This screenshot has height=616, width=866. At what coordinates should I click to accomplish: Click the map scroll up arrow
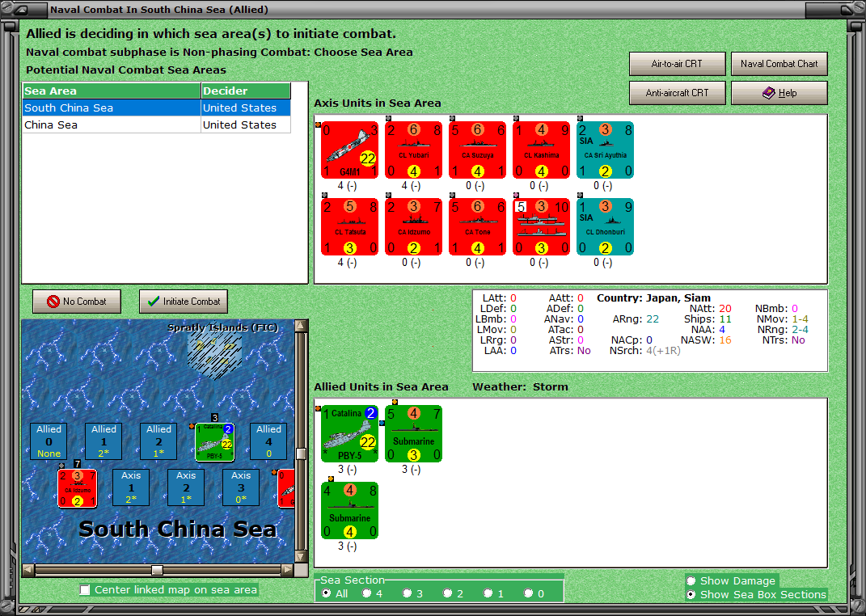[x=301, y=325]
